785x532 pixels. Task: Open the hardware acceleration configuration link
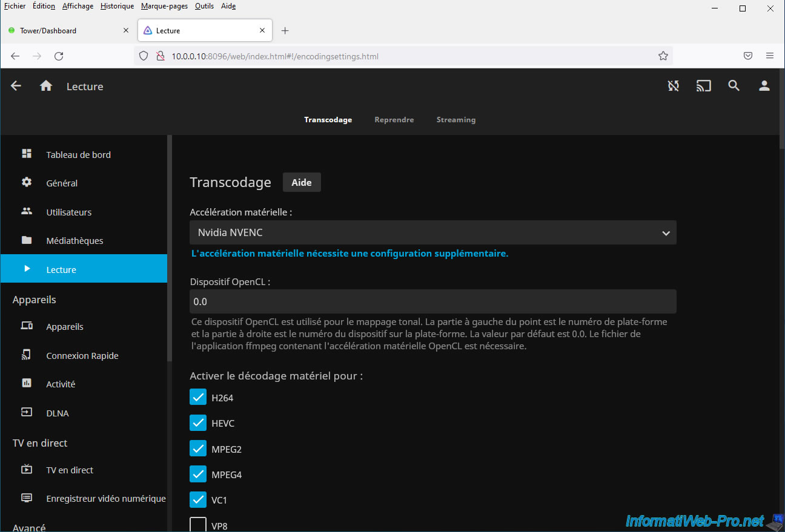(349, 254)
